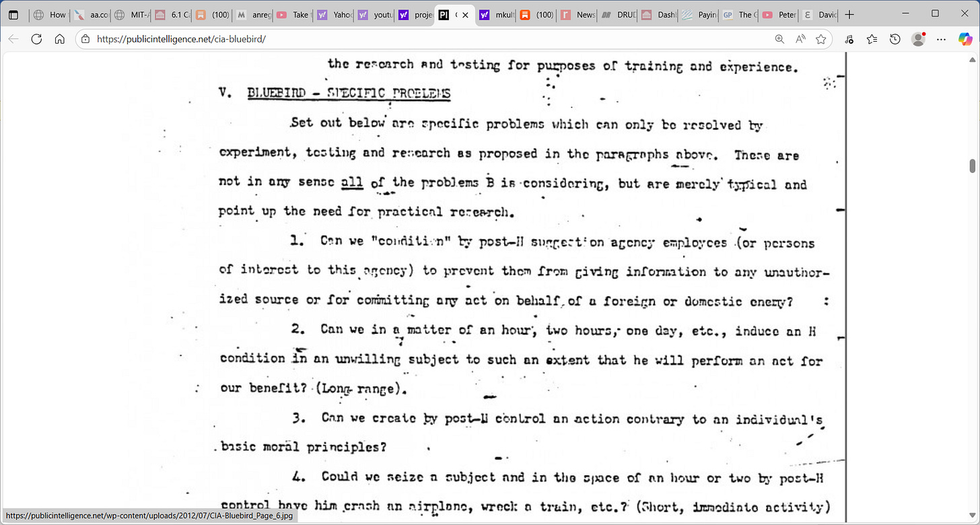Switch to the "6.1 C" tab
Viewport: 980px width, 525px height.
(170, 14)
